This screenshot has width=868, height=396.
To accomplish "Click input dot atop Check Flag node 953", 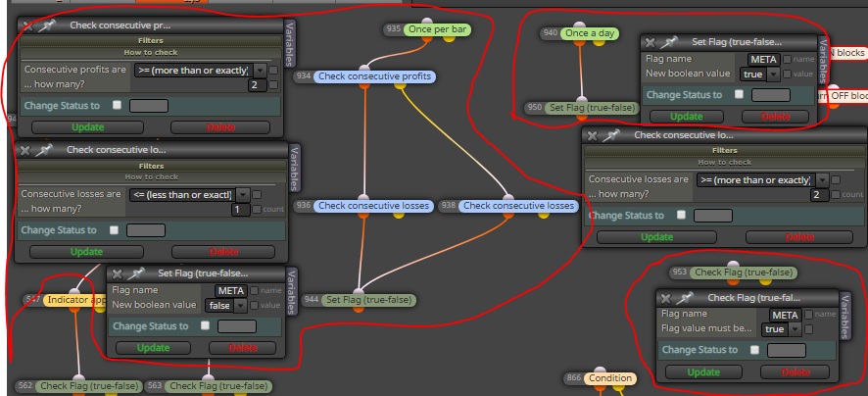I will point(733,266).
